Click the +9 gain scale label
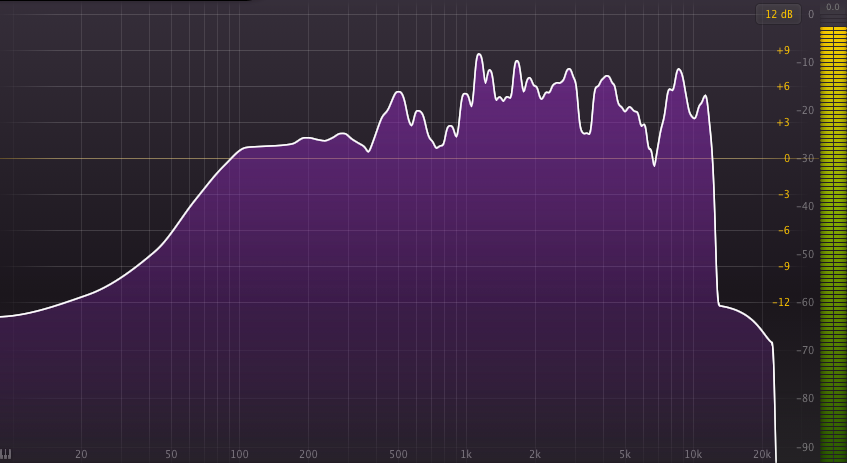The width and height of the screenshot is (847, 463). [x=783, y=51]
